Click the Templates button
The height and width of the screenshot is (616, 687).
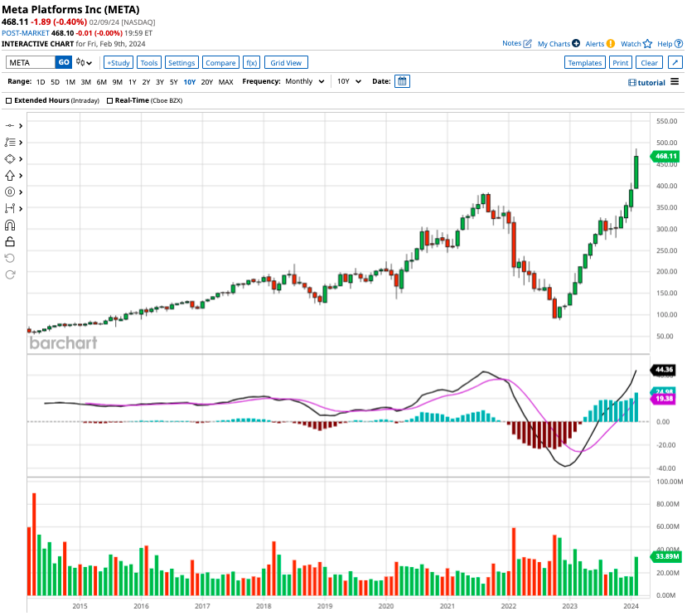(584, 62)
